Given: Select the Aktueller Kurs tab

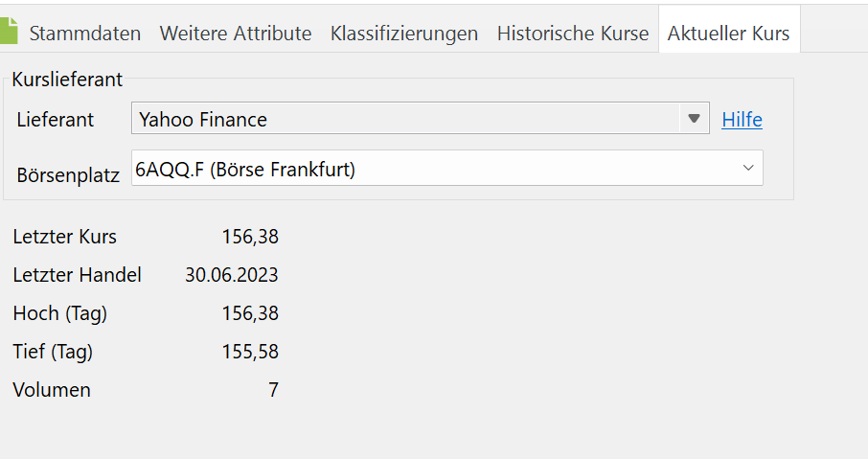Looking at the screenshot, I should tap(728, 34).
